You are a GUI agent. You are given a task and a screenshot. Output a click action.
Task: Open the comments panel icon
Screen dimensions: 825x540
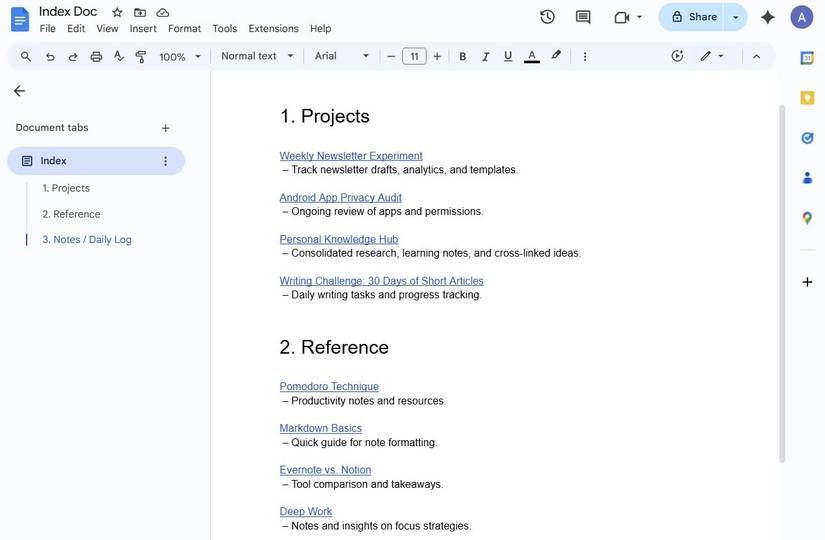[583, 17]
